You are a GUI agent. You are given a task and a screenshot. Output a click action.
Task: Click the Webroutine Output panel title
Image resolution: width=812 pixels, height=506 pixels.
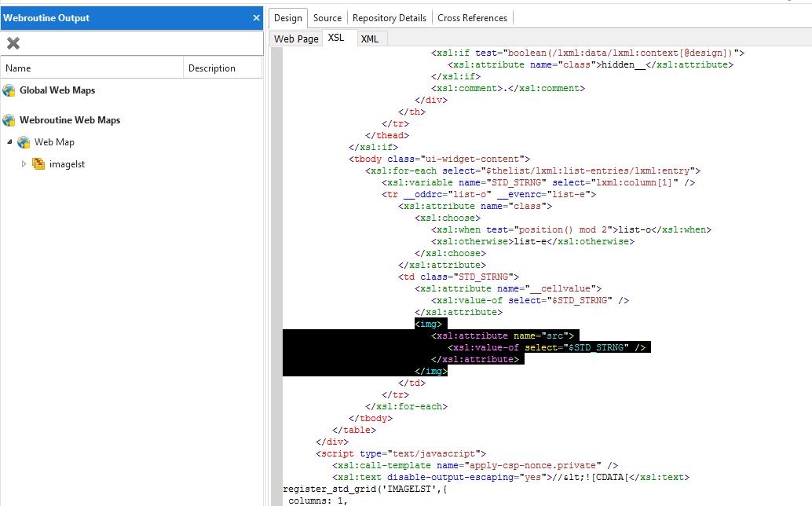[x=46, y=17]
